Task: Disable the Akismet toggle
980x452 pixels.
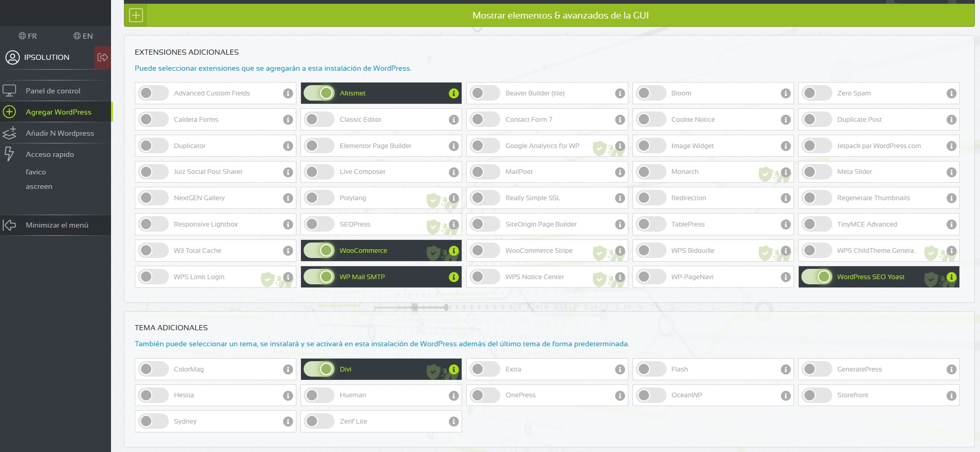Action: (x=319, y=93)
